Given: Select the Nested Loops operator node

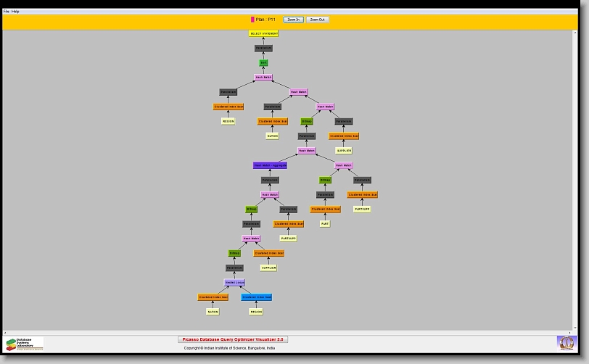Looking at the screenshot, I should pos(234,282).
